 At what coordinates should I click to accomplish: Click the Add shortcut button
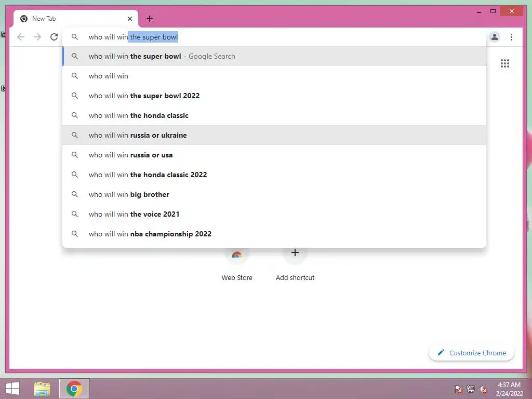coord(295,264)
